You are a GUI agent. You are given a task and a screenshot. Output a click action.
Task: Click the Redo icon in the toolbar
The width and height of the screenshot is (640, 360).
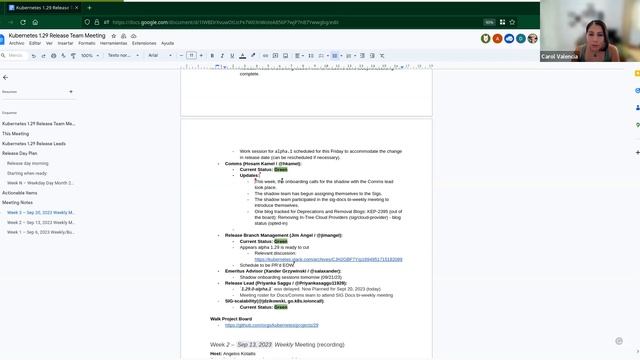[43, 56]
